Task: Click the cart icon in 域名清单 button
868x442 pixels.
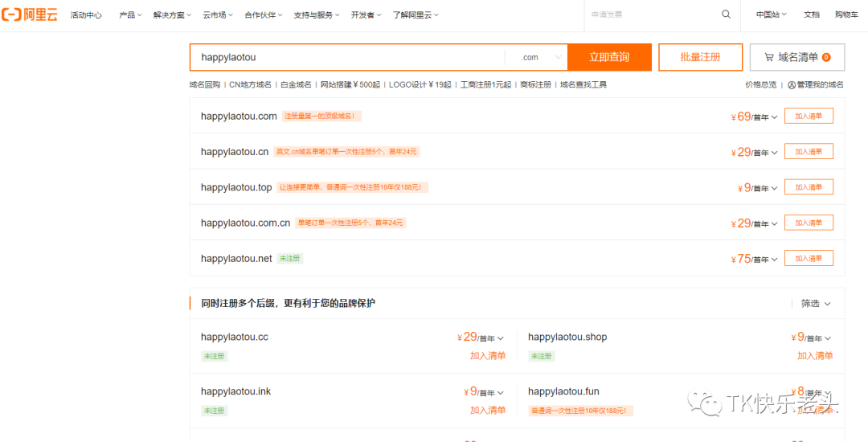Action: pyautogui.click(x=769, y=57)
